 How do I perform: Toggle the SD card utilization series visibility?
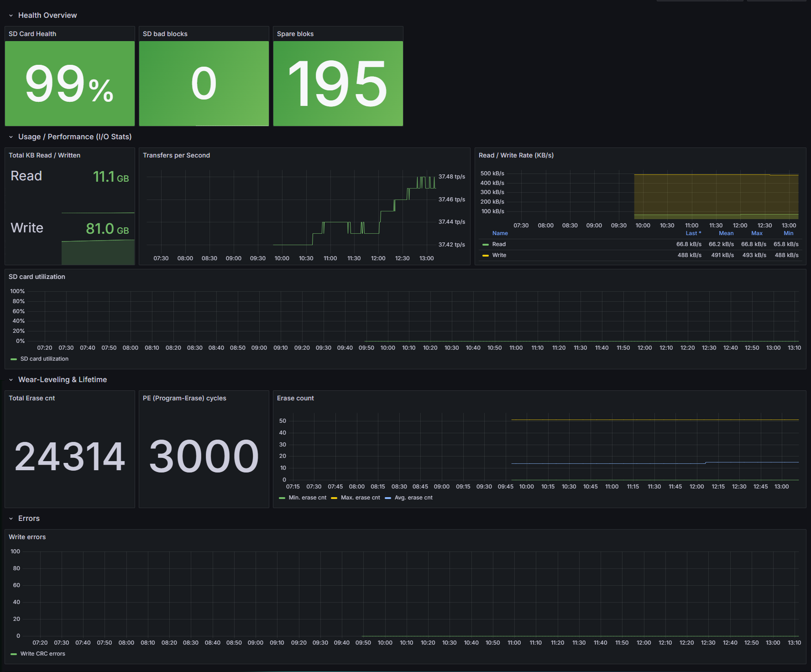click(x=44, y=359)
